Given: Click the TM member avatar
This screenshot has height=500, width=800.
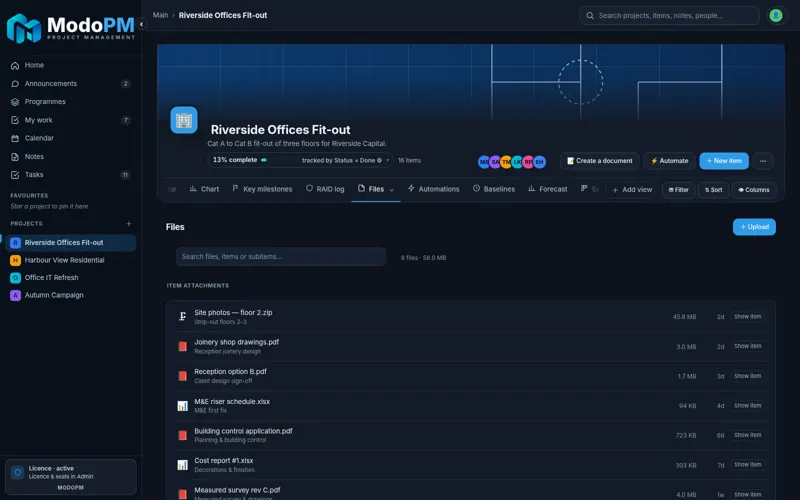Looking at the screenshot, I should [x=506, y=162].
